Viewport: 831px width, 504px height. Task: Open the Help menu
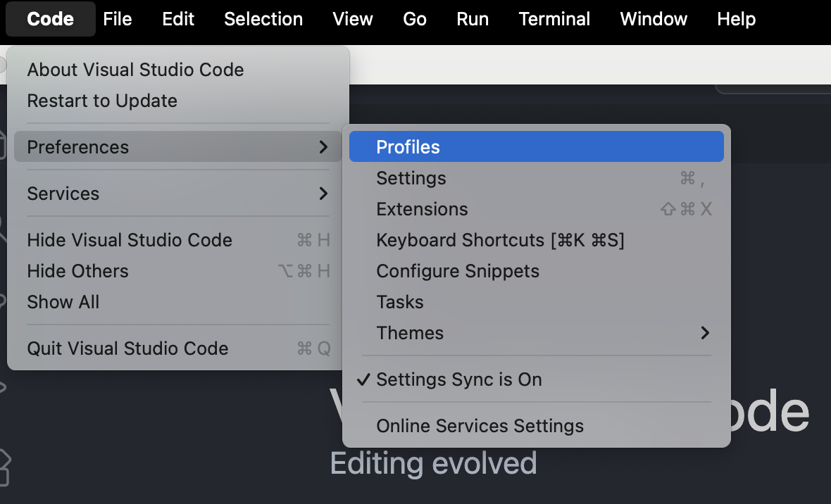[x=736, y=19]
